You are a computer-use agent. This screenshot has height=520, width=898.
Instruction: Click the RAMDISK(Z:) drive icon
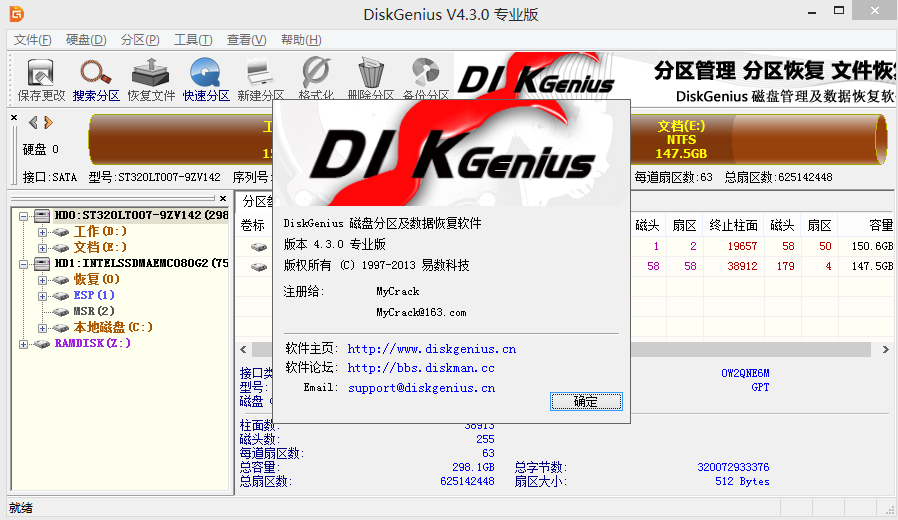pyautogui.click(x=42, y=344)
